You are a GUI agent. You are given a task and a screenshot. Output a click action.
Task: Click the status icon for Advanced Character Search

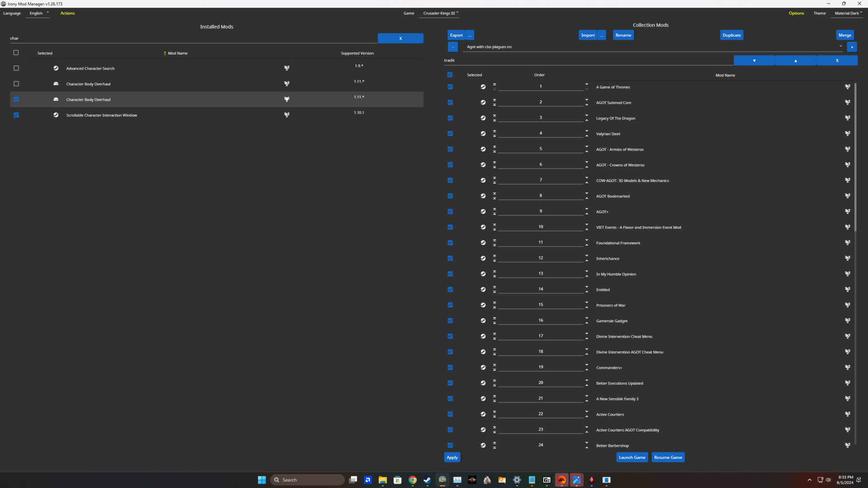[x=287, y=68]
